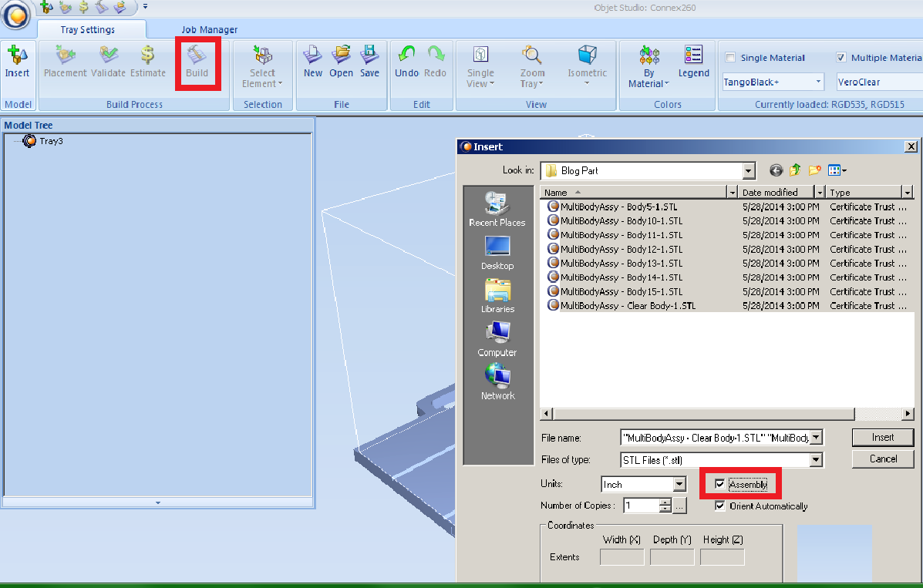
Task: Click the Build tray icon
Action: (197, 55)
